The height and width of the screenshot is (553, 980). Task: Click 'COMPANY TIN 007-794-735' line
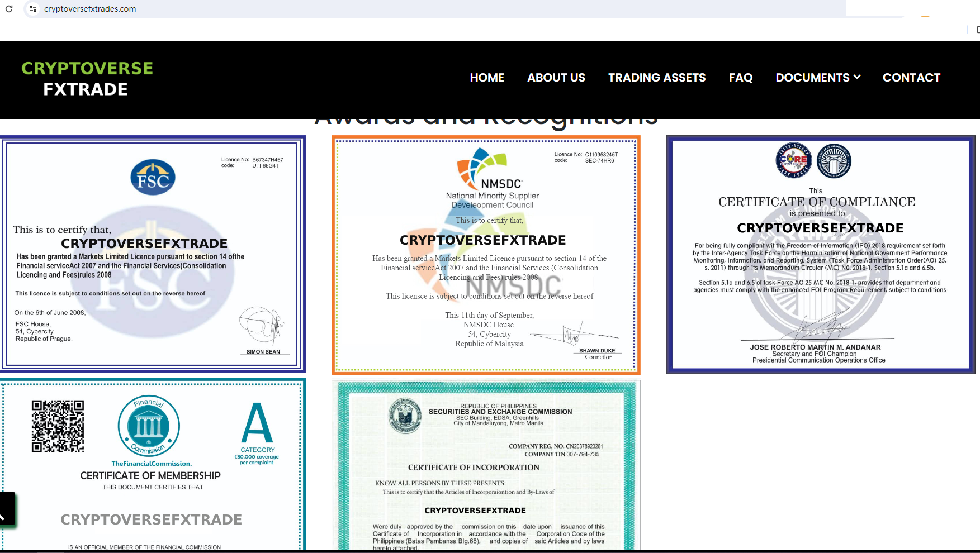click(562, 455)
